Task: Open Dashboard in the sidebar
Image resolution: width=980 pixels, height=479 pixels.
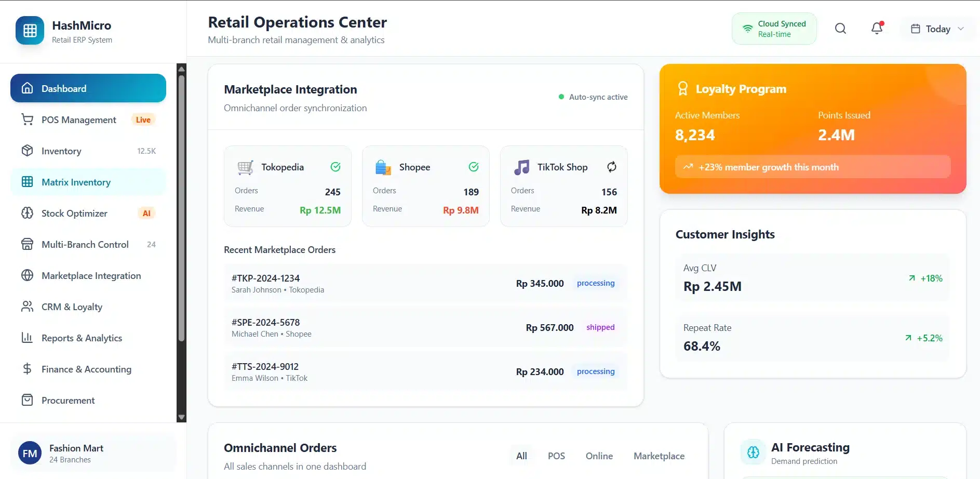Action: pyautogui.click(x=88, y=88)
